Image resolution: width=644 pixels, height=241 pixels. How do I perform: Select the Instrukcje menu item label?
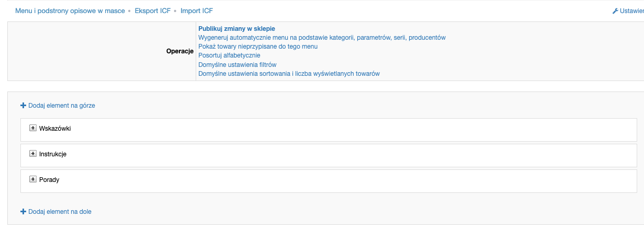(53, 154)
